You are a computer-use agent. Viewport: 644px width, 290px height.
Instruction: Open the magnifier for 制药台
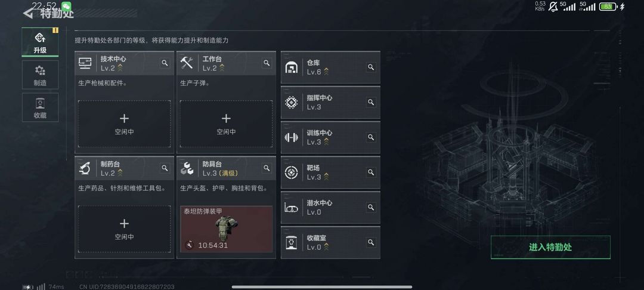pyautogui.click(x=165, y=168)
